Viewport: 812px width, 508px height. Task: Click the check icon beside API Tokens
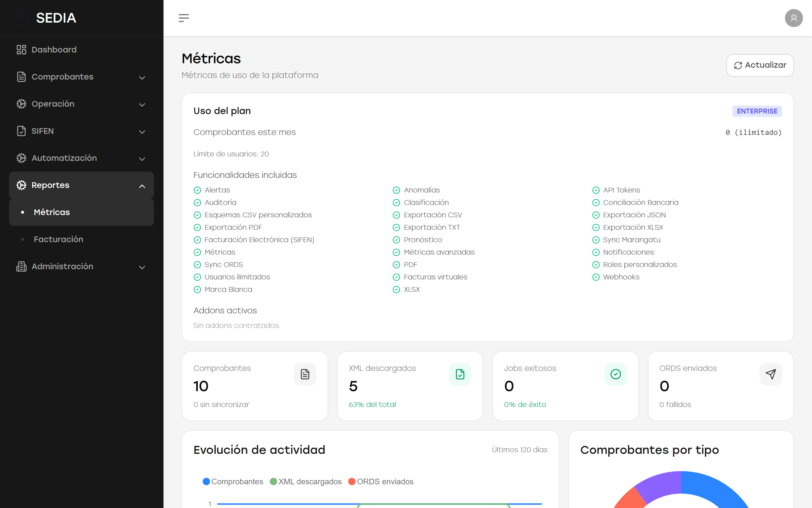click(x=596, y=190)
